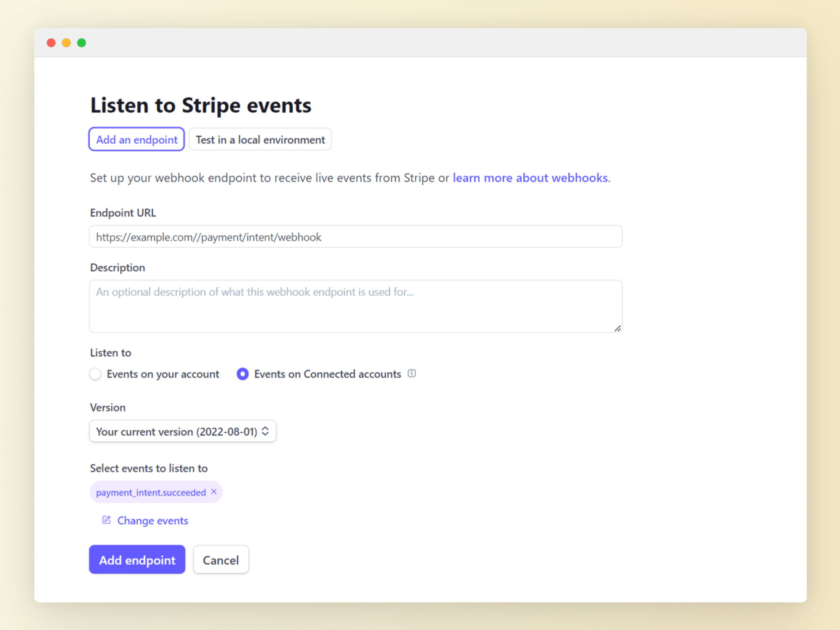Toggle the account events radio back on
Screen dimensions: 840x630
coord(95,373)
